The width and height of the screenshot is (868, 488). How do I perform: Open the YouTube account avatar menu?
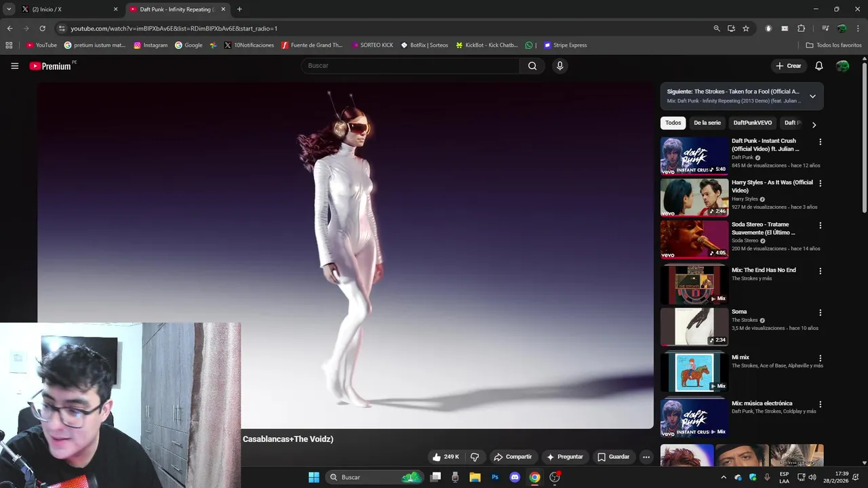(843, 66)
